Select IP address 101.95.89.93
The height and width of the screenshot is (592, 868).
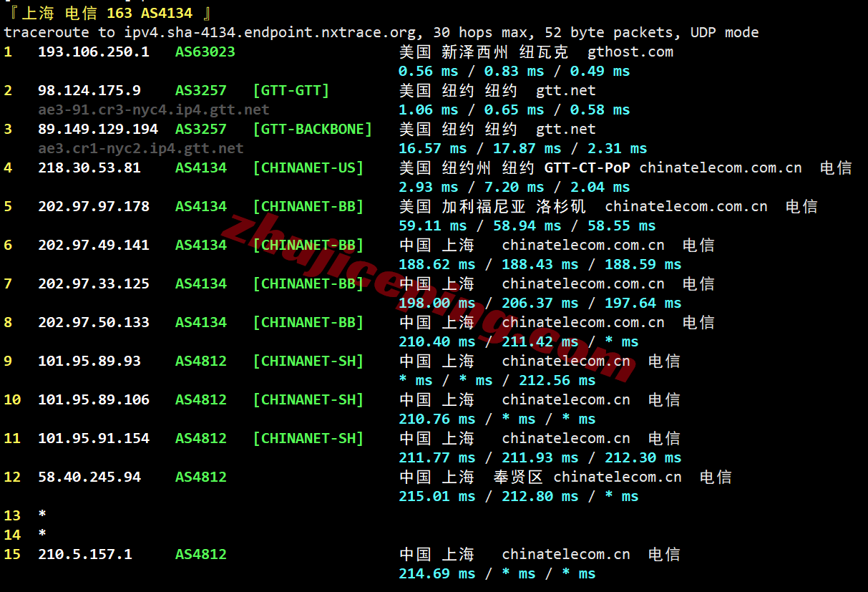click(x=89, y=361)
